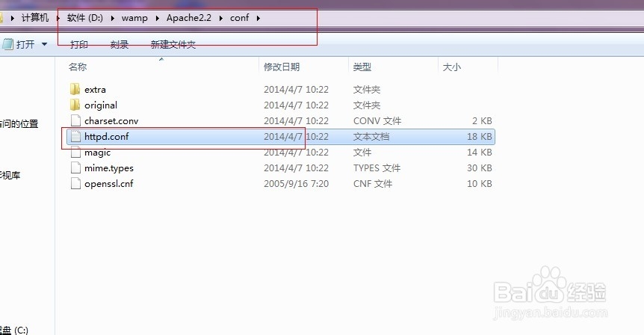Select the charset.conv file icon

tap(75, 120)
